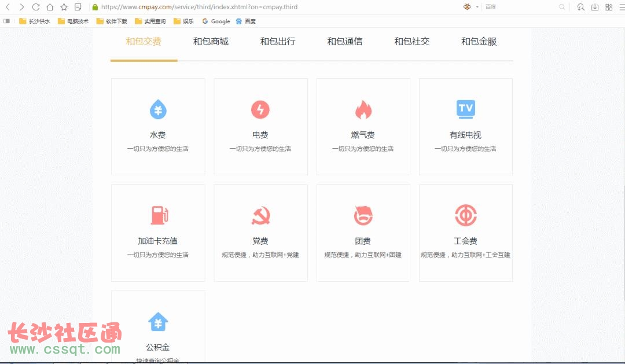Toggle the bookmarks sidebar icon
The image size is (625, 364).
point(6,21)
